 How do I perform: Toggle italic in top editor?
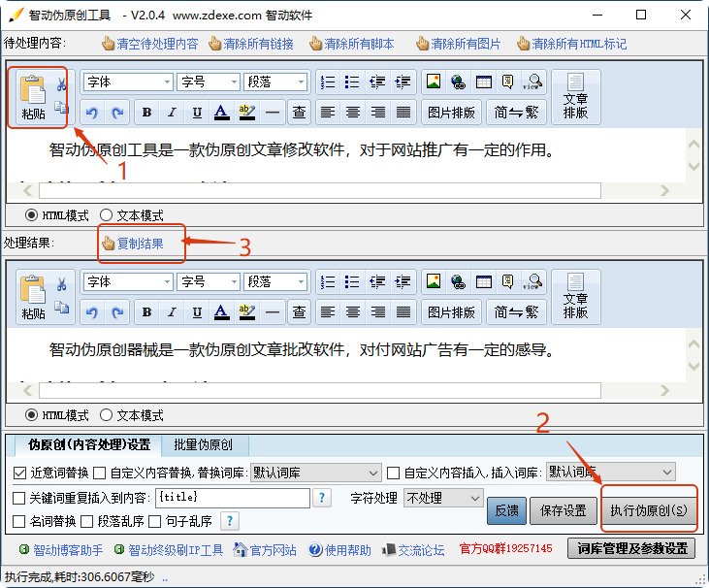coord(172,113)
